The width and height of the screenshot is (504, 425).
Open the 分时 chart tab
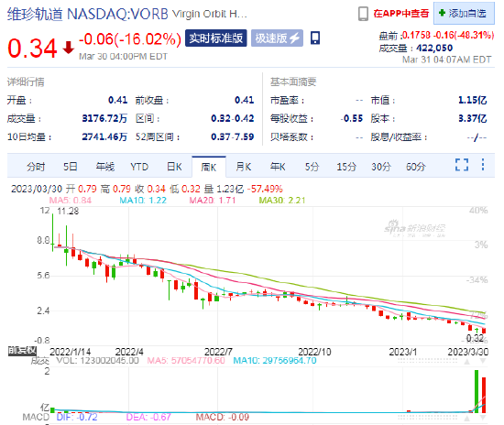tap(36, 167)
